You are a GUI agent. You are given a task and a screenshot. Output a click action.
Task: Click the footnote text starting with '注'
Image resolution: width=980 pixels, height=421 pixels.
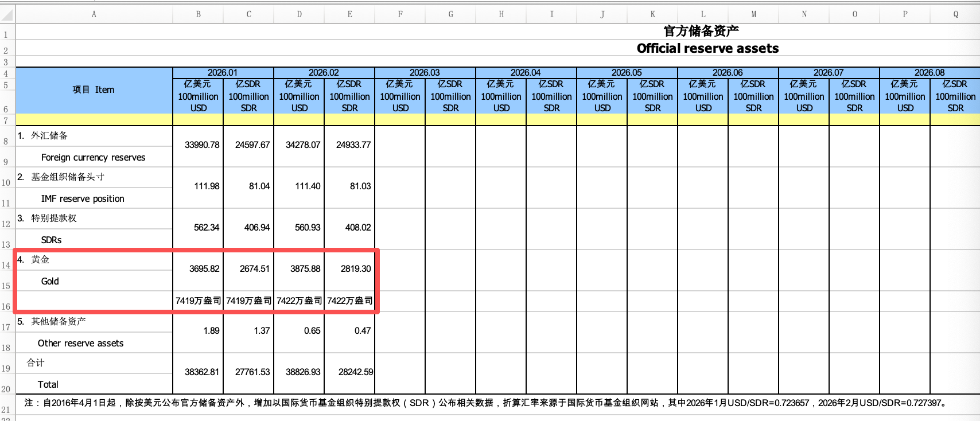485,403
